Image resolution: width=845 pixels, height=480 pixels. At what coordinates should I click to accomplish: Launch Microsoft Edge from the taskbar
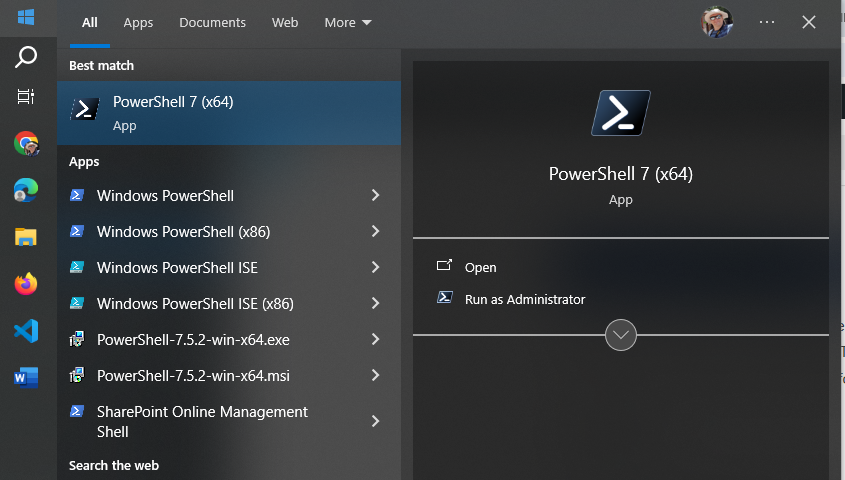[x=26, y=190]
